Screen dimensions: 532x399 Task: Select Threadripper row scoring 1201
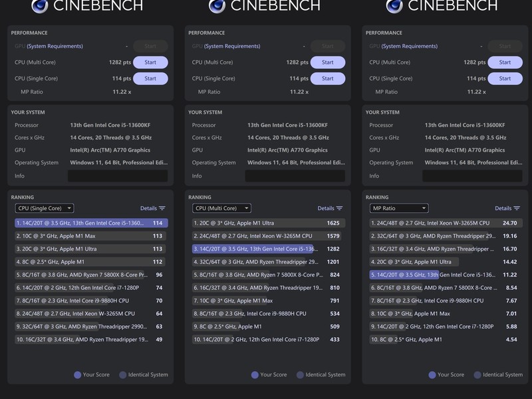(x=269, y=261)
